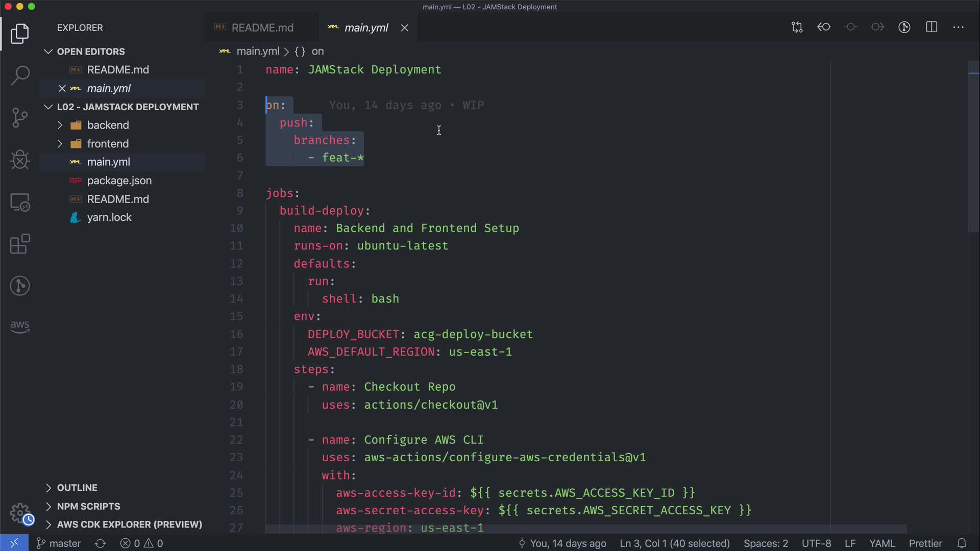Open the Search view in activity bar
Image resolution: width=980 pixels, height=551 pixels.
point(20,76)
